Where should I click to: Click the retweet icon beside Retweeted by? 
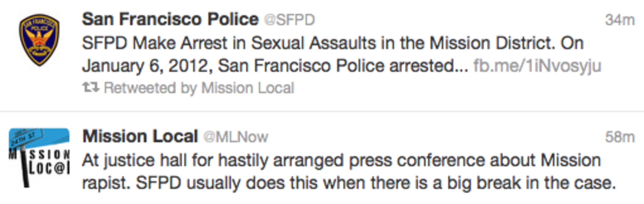(91, 87)
